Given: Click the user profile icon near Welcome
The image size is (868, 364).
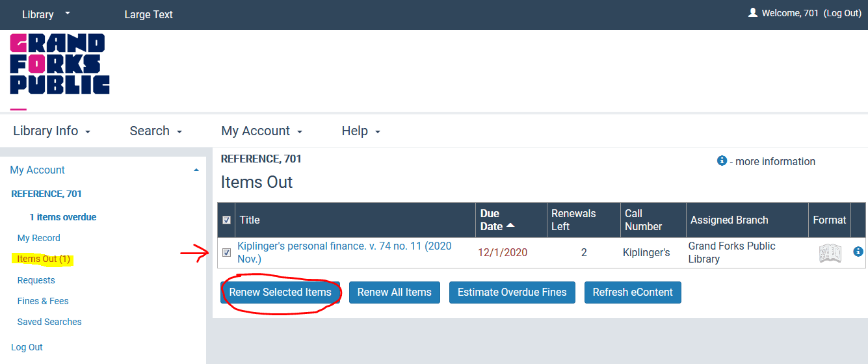Looking at the screenshot, I should [753, 13].
